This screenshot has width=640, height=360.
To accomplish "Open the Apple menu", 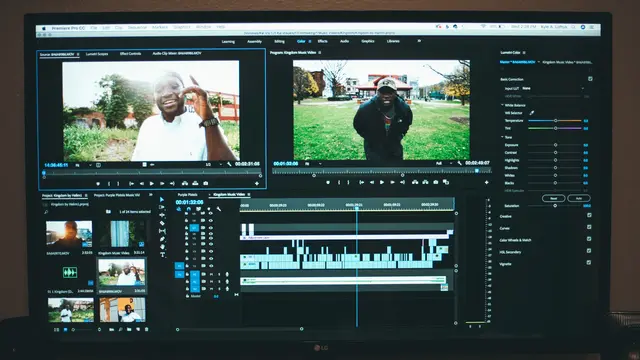I will pyautogui.click(x=44, y=29).
